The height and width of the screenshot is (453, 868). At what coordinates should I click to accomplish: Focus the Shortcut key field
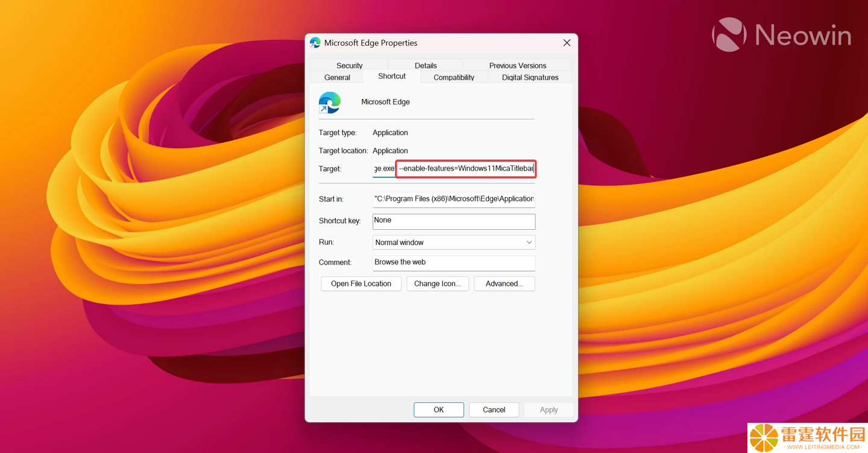(454, 221)
